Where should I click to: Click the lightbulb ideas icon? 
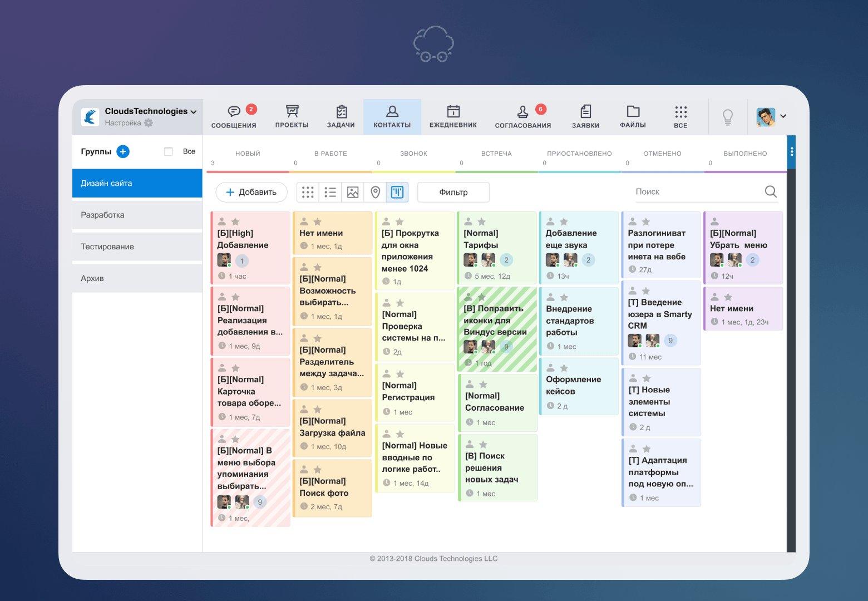[727, 117]
